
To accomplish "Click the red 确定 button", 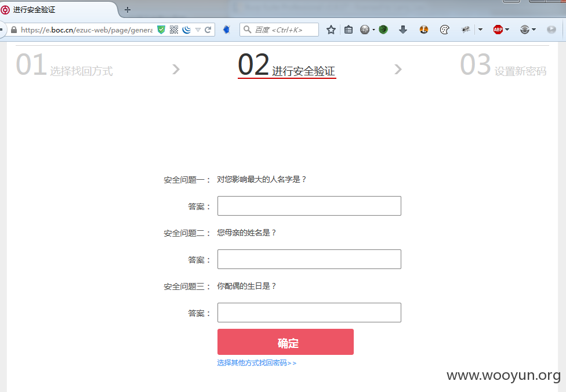I will coord(285,342).
